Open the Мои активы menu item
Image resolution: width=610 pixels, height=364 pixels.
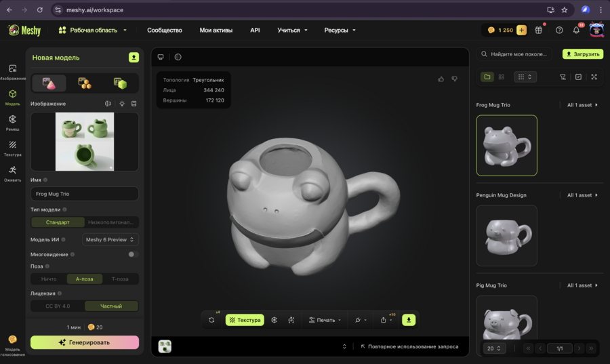coord(216,31)
